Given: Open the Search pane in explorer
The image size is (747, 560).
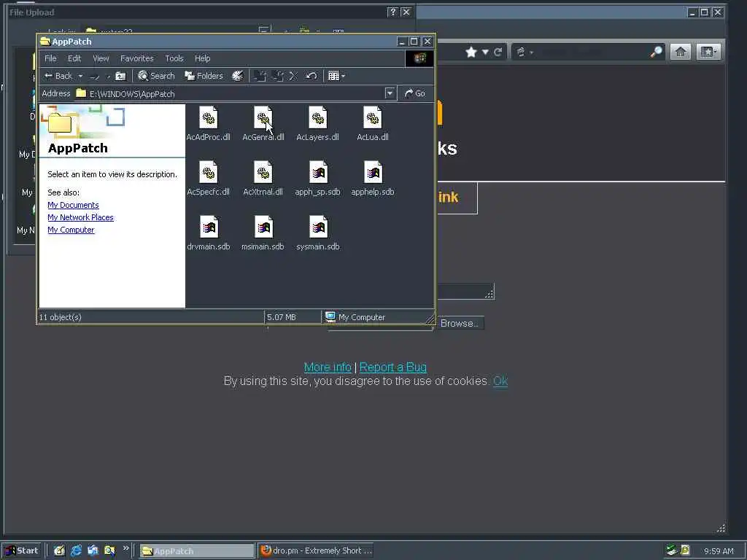Looking at the screenshot, I should pos(156,76).
